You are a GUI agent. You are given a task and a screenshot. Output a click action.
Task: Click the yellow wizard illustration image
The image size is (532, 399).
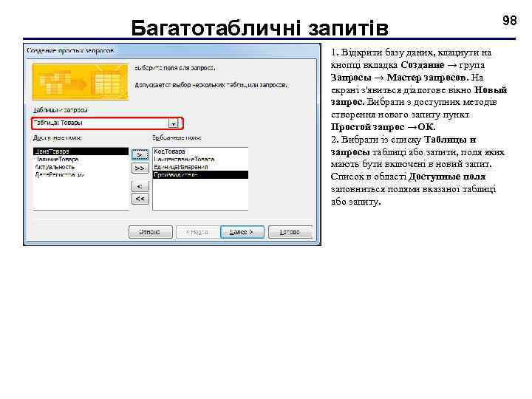click(81, 82)
